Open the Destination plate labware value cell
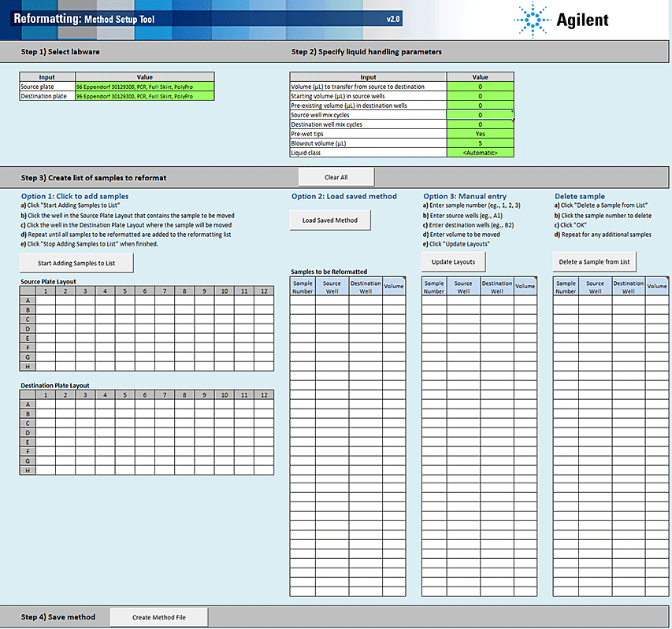 point(144,96)
